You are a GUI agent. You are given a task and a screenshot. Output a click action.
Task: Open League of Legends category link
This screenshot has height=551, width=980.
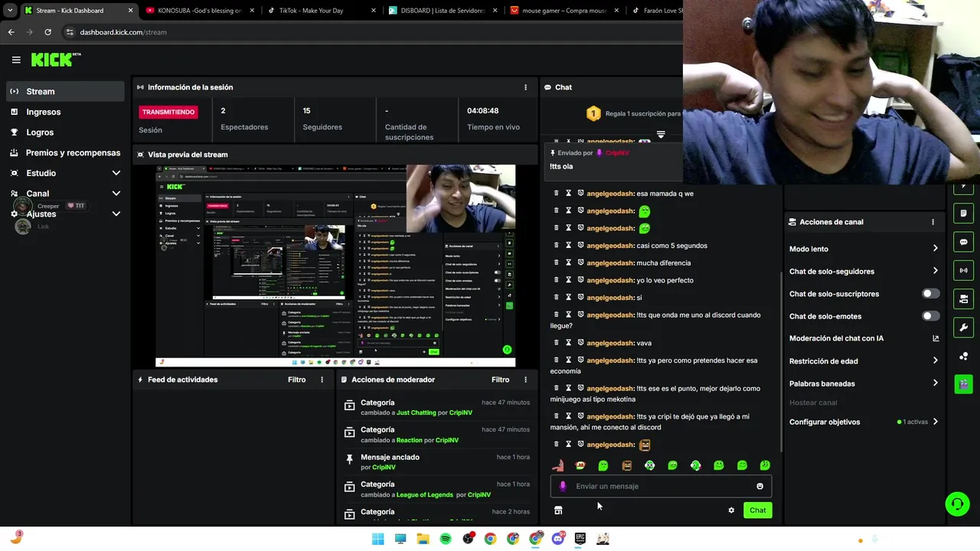pos(425,495)
